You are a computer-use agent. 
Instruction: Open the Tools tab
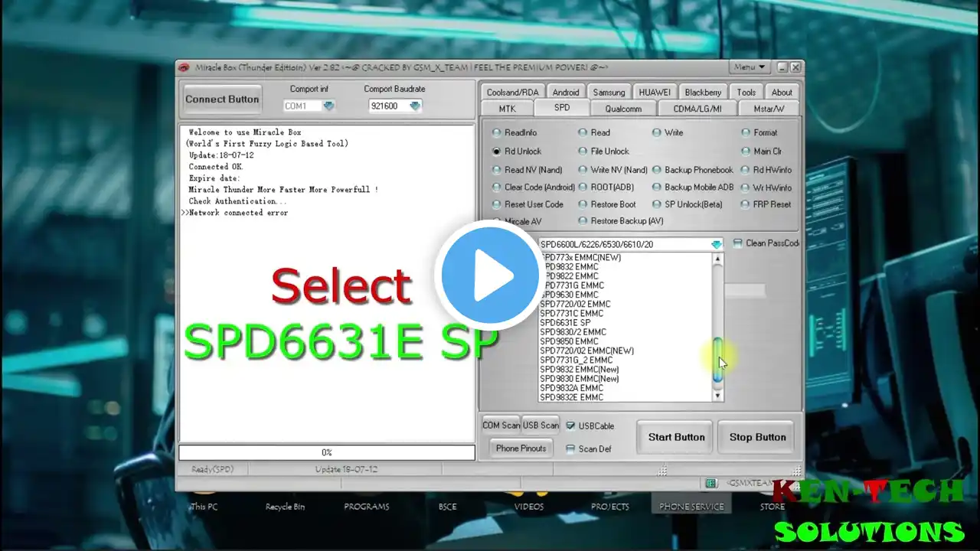coord(746,92)
